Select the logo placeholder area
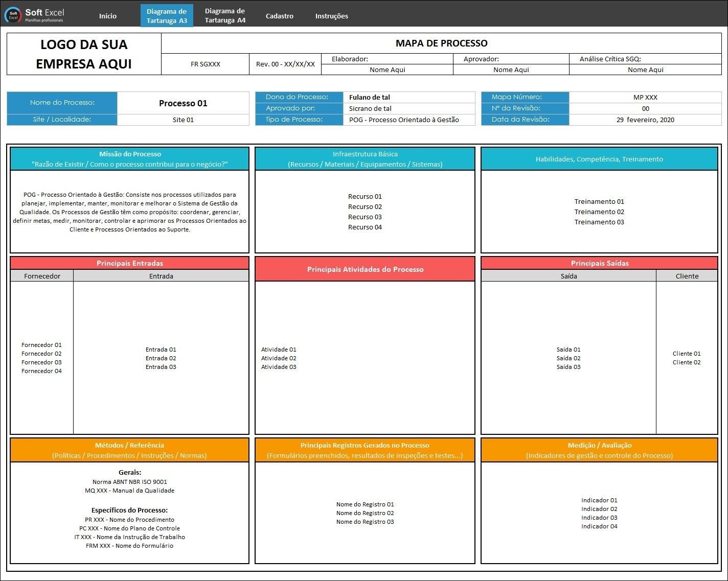 (x=84, y=54)
